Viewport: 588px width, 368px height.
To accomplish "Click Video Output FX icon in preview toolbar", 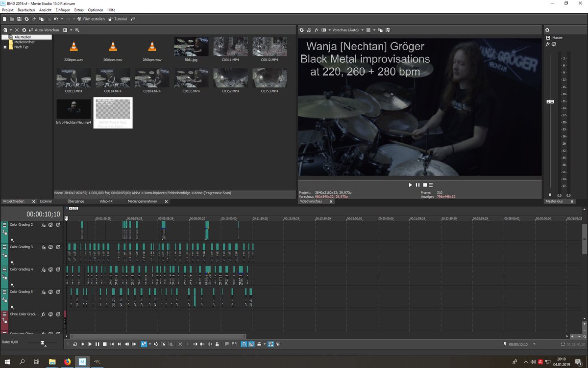I will tap(316, 30).
